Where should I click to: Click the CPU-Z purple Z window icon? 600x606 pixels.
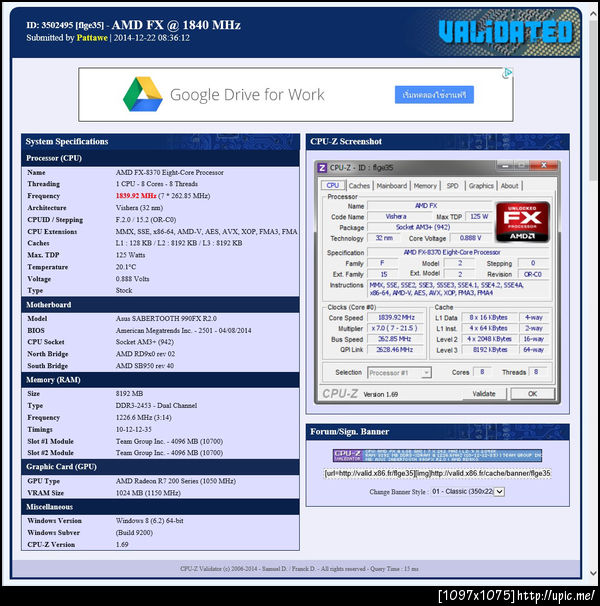click(x=322, y=168)
